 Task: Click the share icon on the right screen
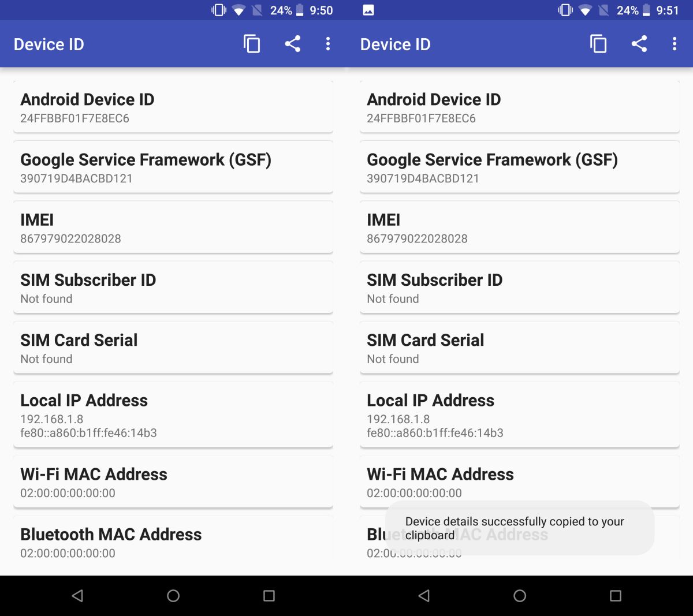click(x=639, y=44)
